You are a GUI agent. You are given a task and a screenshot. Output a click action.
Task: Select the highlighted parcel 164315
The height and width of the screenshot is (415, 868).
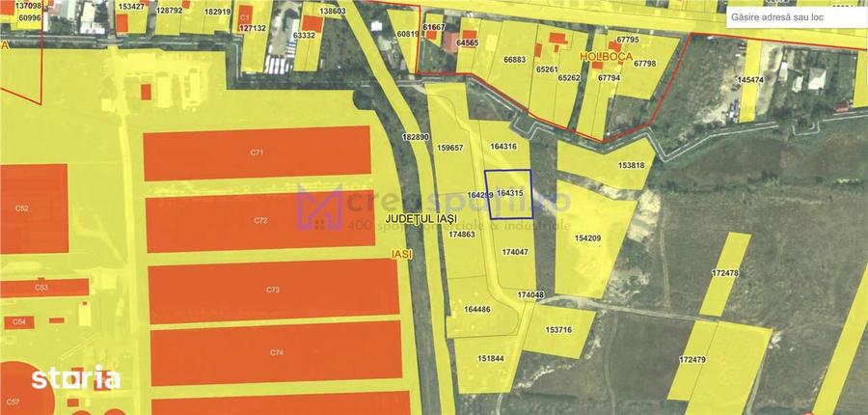(508, 193)
